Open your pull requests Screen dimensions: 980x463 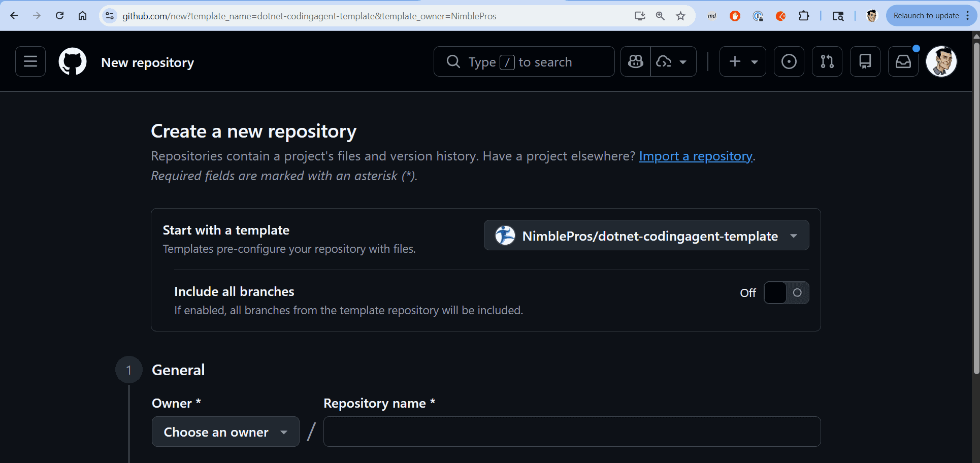pyautogui.click(x=827, y=61)
